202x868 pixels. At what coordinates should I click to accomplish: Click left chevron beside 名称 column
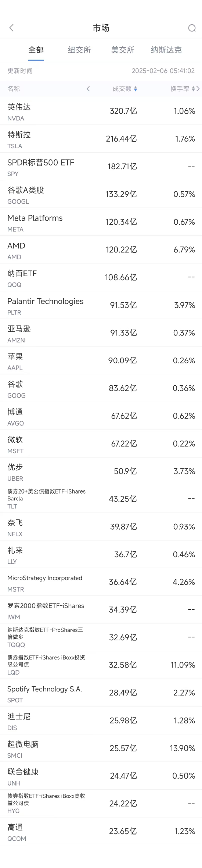(88, 89)
